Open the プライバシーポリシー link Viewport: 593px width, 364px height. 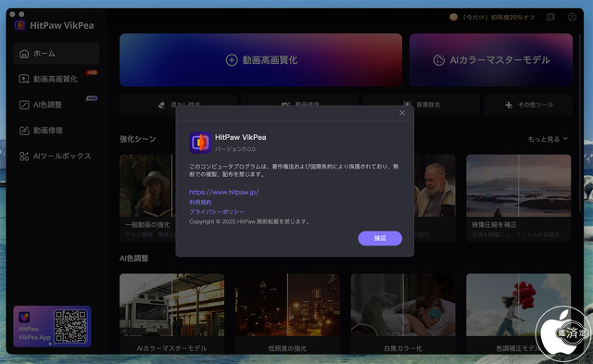pos(216,212)
